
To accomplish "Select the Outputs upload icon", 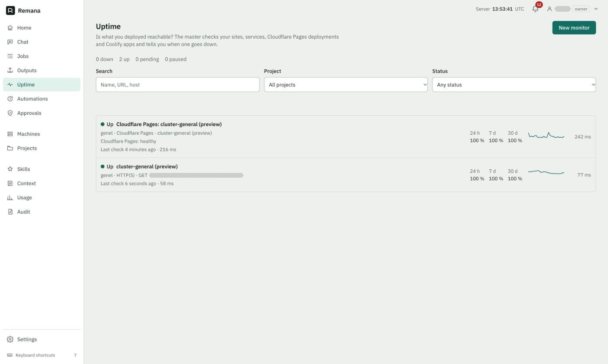I will [10, 70].
